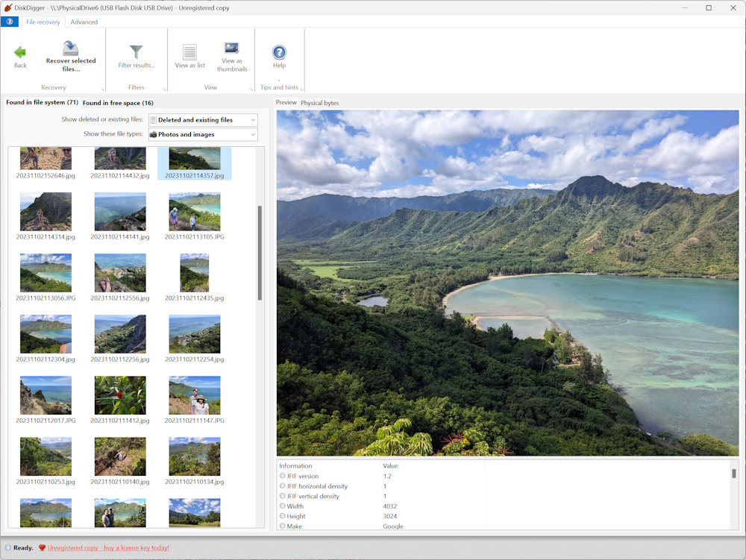Open the Help question mark icon
Viewport: 746px width, 560px height.
point(279,52)
